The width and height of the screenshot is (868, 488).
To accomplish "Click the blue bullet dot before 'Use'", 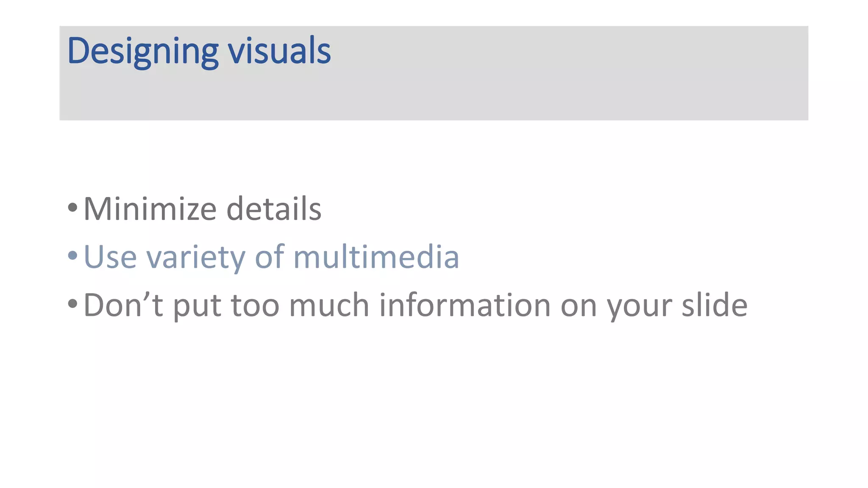I will [72, 255].
